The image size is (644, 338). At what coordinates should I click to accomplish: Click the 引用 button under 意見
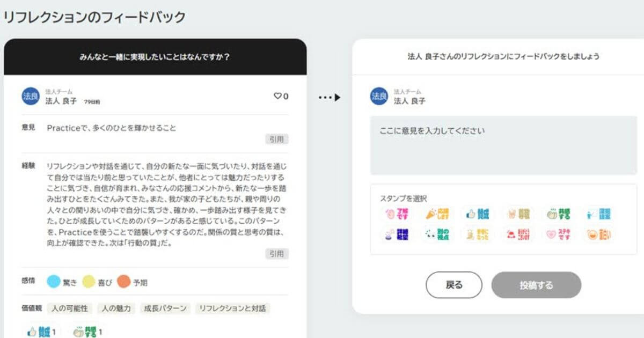[x=277, y=139]
